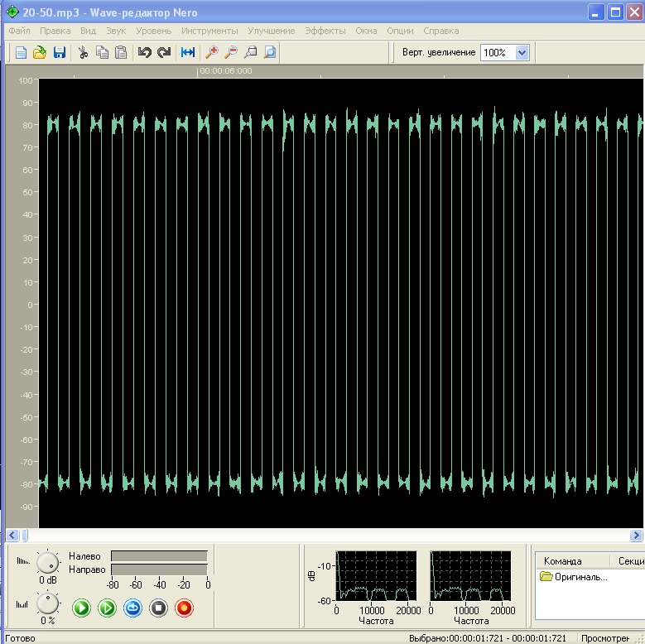The width and height of the screenshot is (645, 644).
Task: Open the vertical zoom 100% dropdown
Action: 522,52
